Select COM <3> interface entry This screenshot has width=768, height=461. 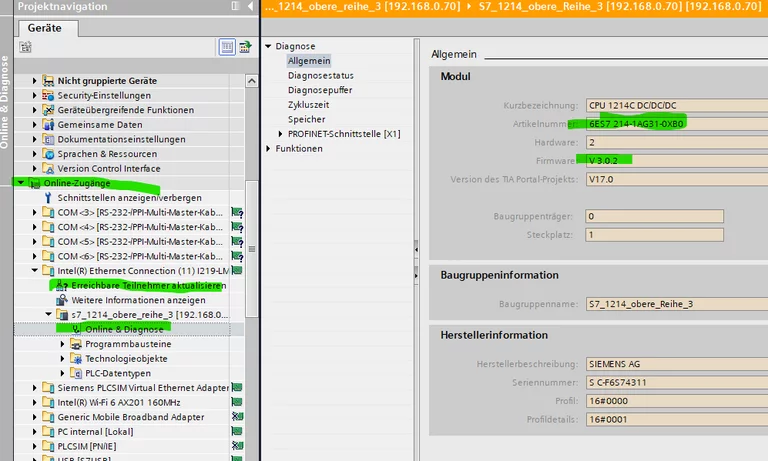pos(140,212)
